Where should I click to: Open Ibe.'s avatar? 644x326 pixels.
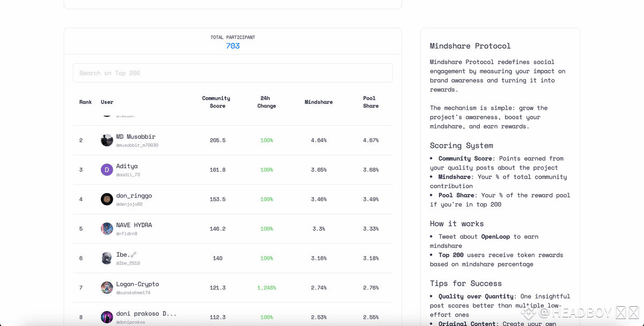tap(107, 258)
